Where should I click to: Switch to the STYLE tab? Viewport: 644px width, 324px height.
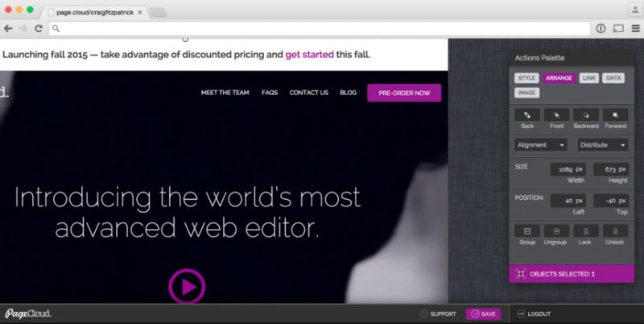click(x=526, y=78)
